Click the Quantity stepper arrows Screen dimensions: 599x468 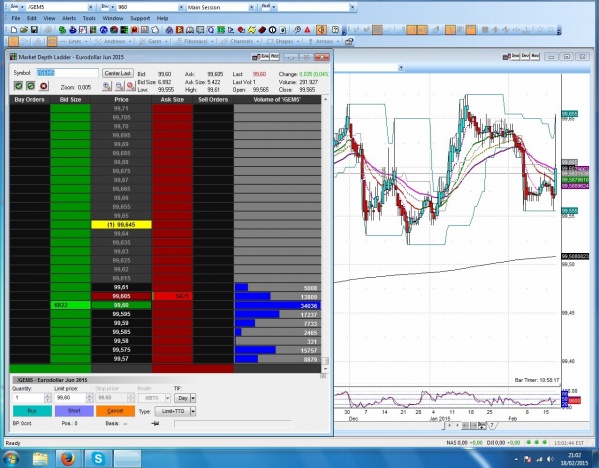coord(48,398)
